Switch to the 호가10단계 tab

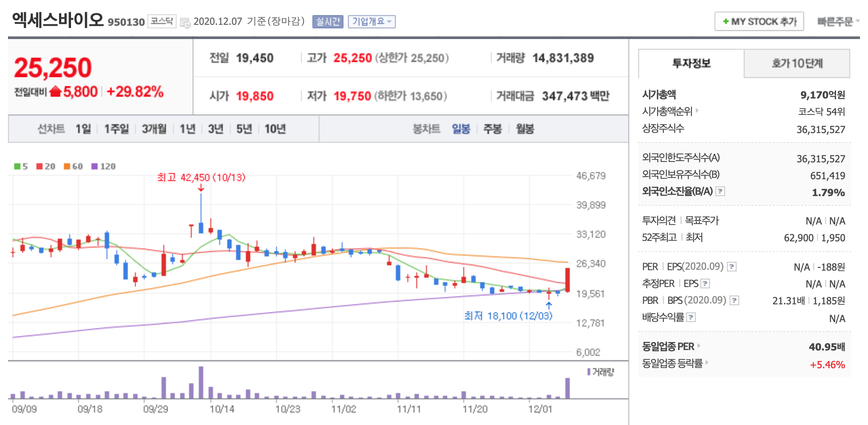click(x=797, y=63)
